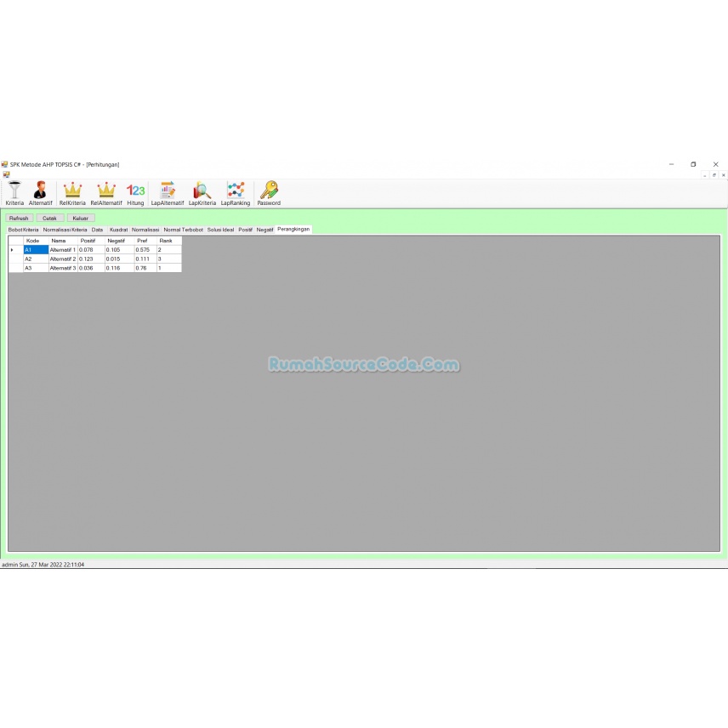Image resolution: width=728 pixels, height=728 pixels.
Task: Click the MDI child form icon
Action: [6, 174]
